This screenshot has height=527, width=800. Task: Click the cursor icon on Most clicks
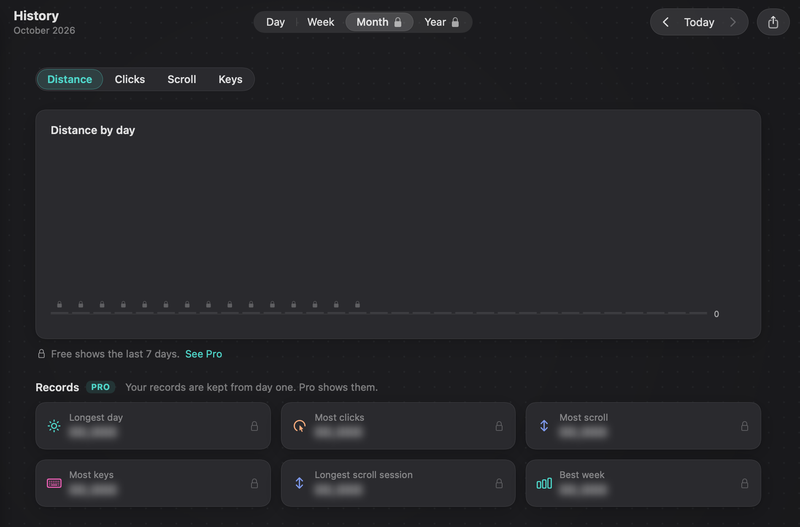click(299, 425)
